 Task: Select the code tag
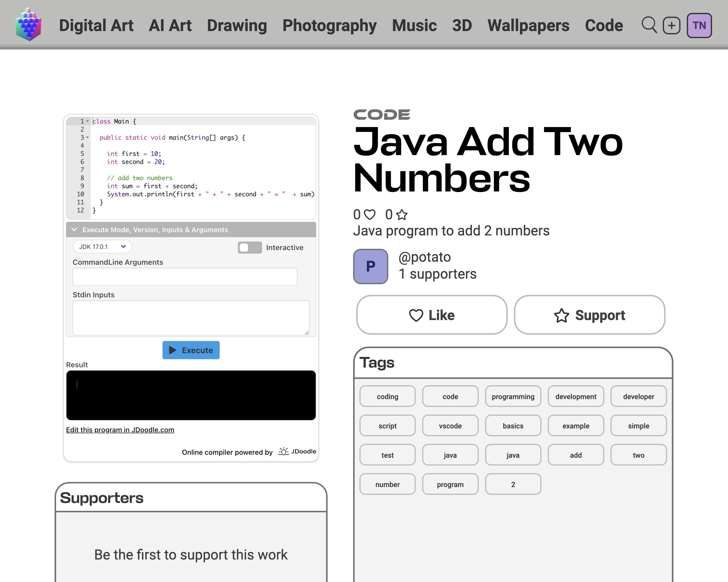coord(450,396)
